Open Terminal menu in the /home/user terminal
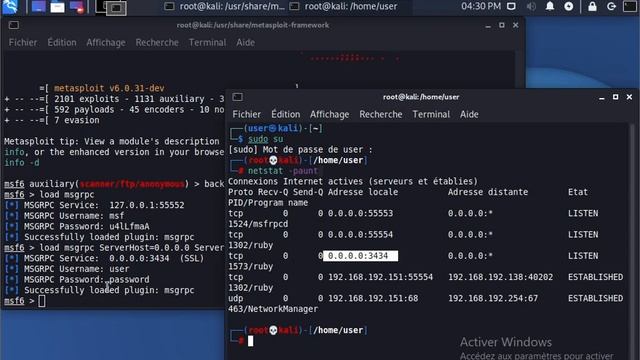640x360 pixels. pos(431,114)
